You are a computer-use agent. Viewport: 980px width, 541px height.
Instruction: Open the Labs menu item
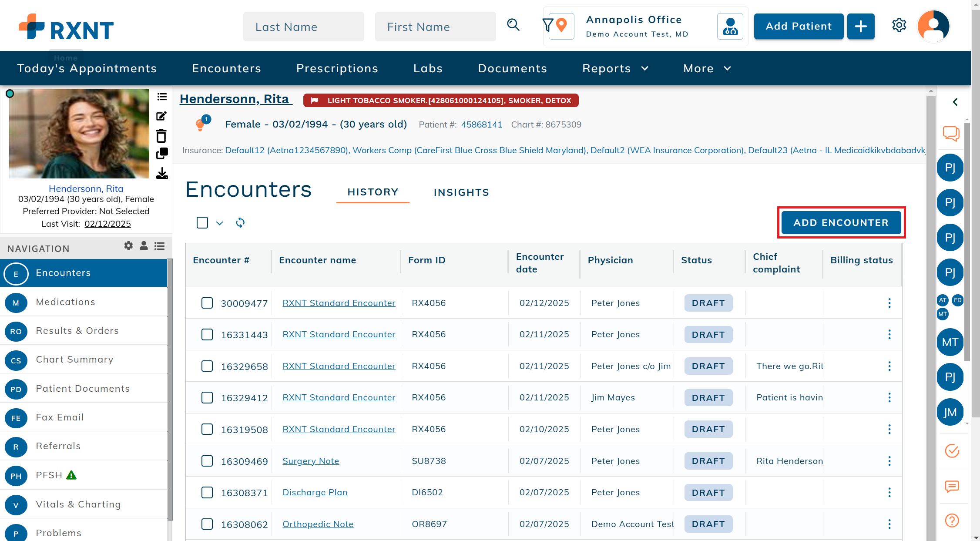pos(428,68)
